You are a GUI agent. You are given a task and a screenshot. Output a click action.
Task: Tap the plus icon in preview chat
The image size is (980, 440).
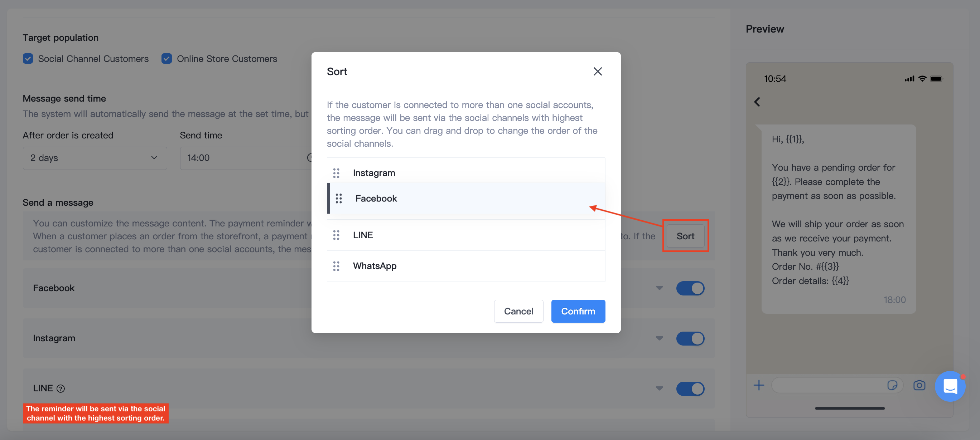tap(759, 385)
